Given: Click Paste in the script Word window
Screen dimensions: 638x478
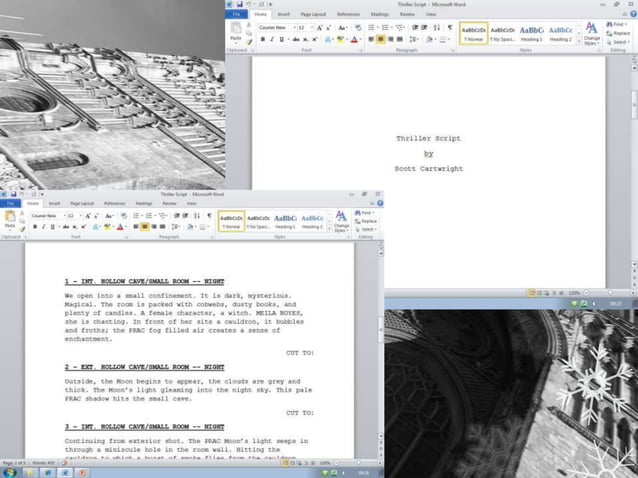Looking at the screenshot, I should (x=10, y=220).
